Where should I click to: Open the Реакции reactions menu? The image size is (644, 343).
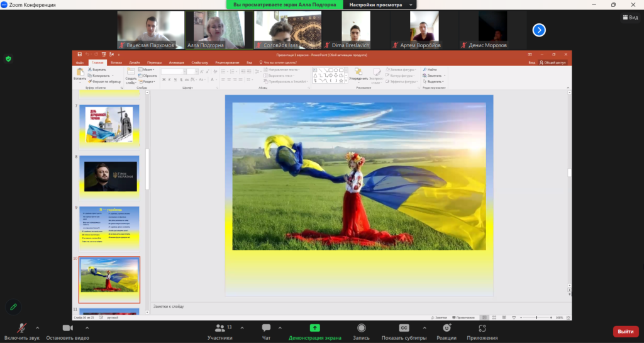click(x=447, y=332)
